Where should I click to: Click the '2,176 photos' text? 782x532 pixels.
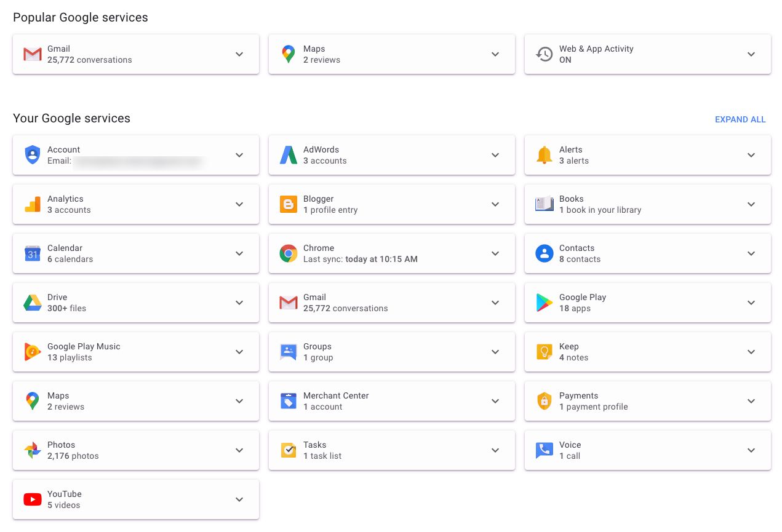click(73, 456)
